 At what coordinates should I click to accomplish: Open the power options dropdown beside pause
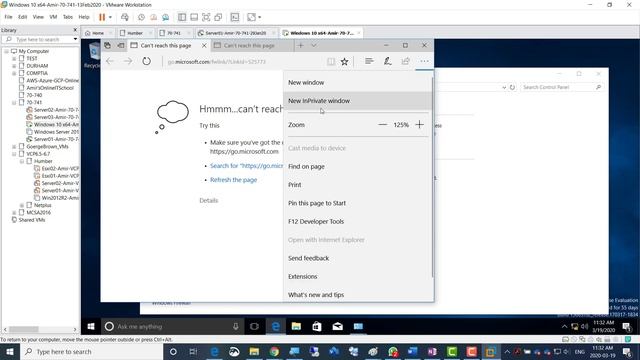[110, 17]
